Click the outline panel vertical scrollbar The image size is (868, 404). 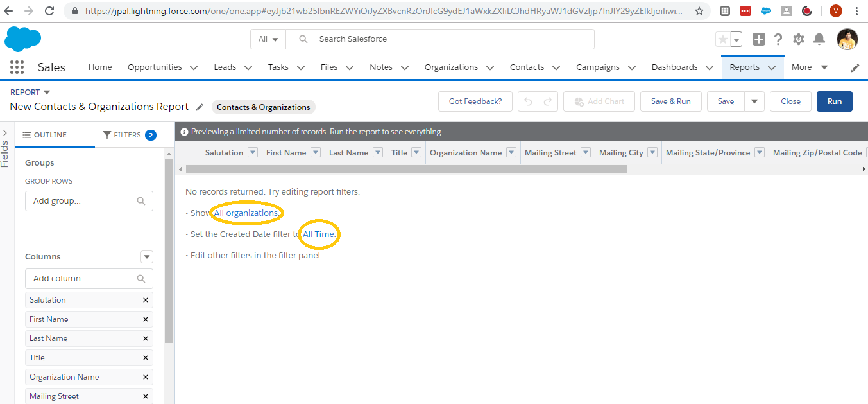(x=169, y=250)
